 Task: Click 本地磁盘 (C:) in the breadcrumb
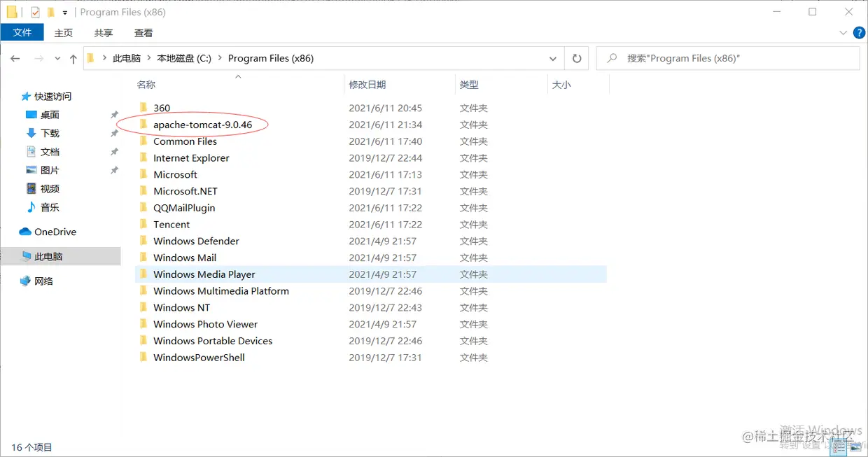pyautogui.click(x=184, y=59)
